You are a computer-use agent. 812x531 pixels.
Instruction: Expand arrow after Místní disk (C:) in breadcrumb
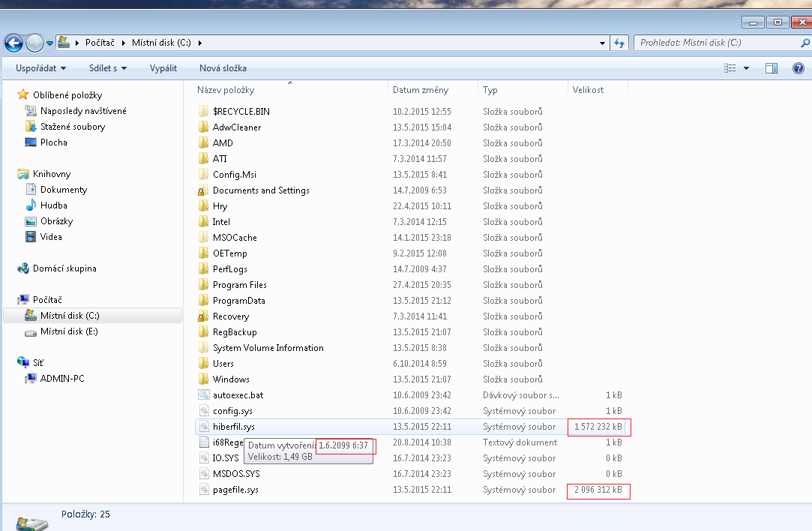(x=200, y=43)
